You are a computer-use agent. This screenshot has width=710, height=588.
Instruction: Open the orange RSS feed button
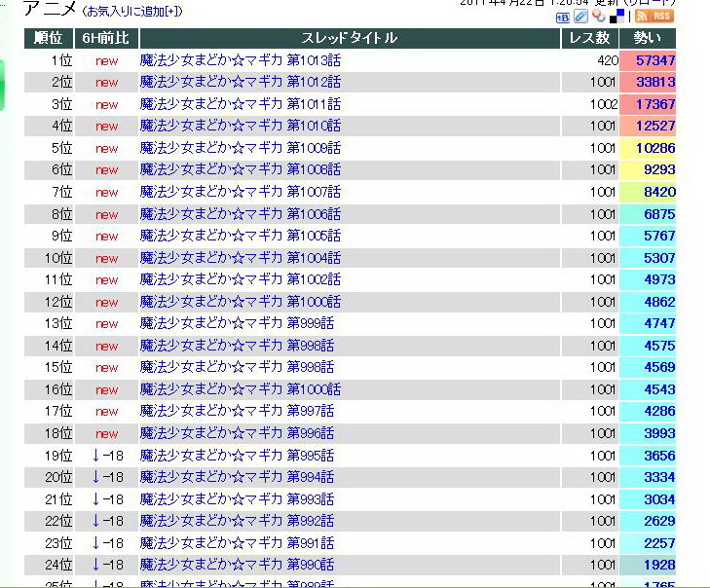click(654, 17)
